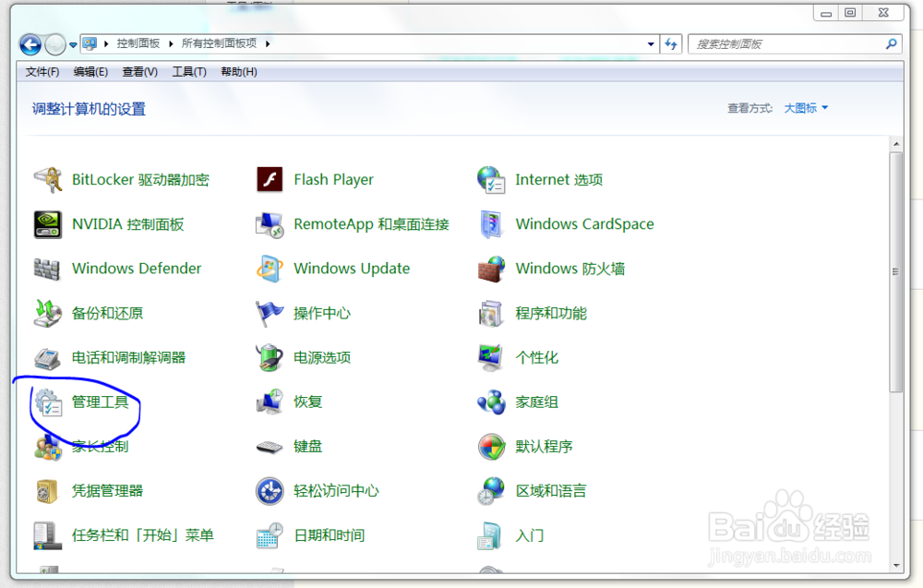Go back with the blue arrow button
923x588 pixels.
tap(30, 44)
